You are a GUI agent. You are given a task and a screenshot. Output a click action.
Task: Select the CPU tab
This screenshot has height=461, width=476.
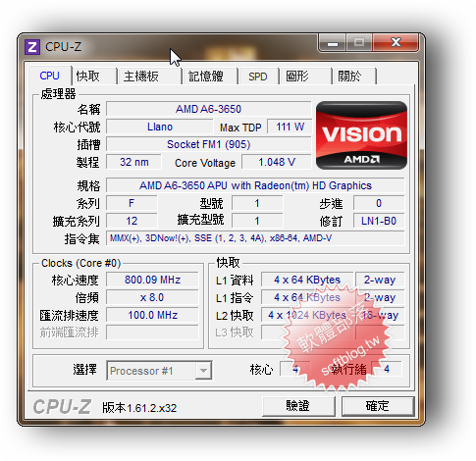(x=50, y=76)
